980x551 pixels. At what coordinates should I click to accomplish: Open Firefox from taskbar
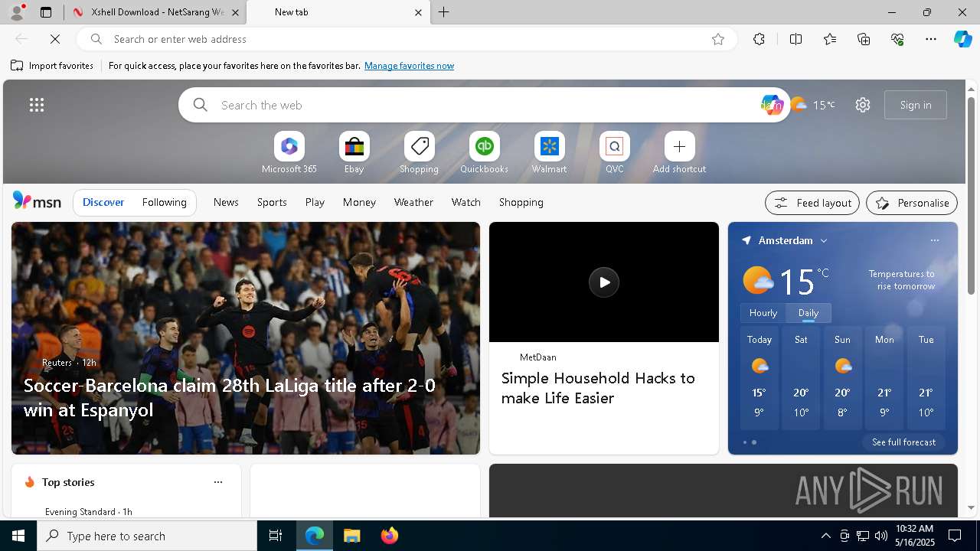tap(390, 536)
